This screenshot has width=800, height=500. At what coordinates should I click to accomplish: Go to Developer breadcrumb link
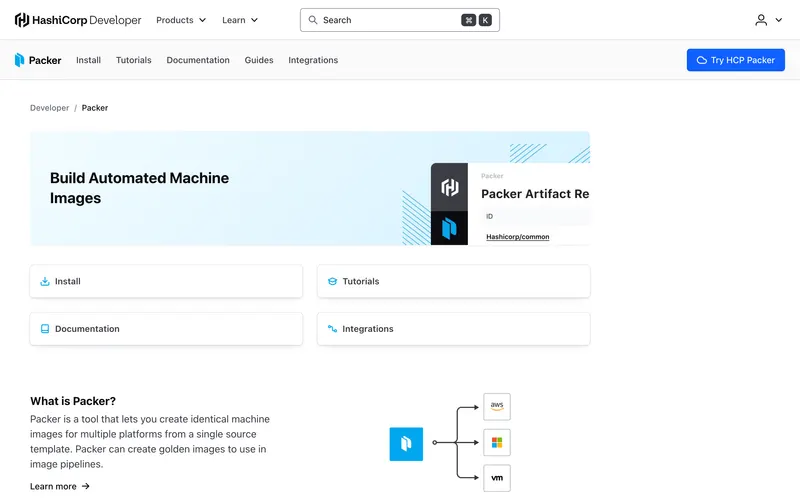(49, 108)
